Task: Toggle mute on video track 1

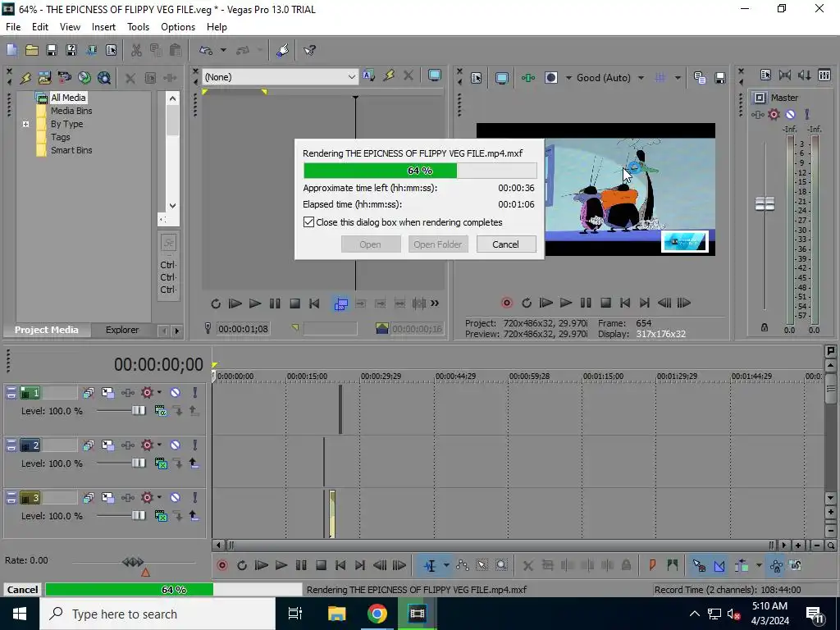Action: tap(176, 393)
